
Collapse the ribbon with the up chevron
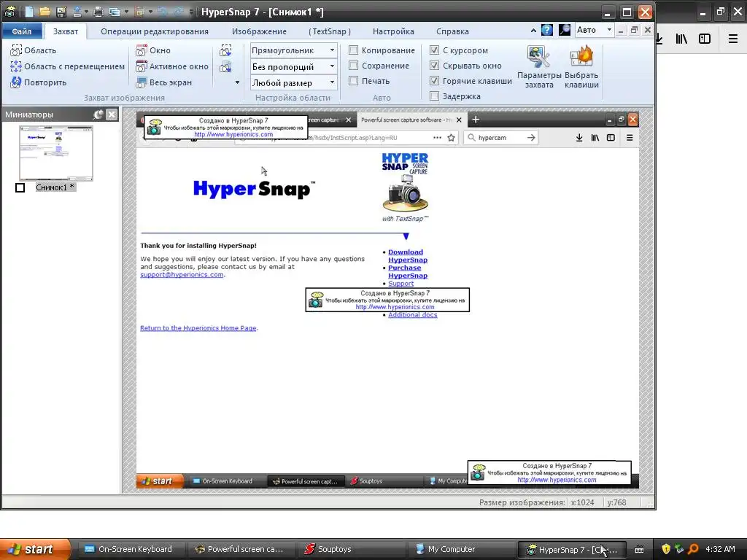click(x=533, y=31)
